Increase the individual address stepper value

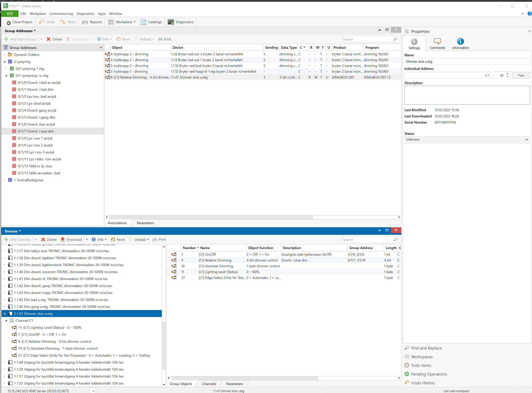coord(507,74)
